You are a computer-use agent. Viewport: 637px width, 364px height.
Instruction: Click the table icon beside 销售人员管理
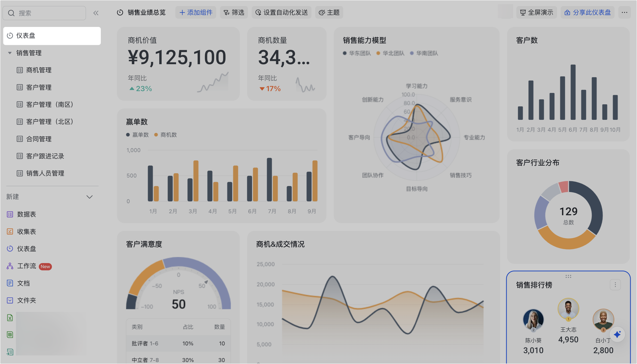point(20,173)
